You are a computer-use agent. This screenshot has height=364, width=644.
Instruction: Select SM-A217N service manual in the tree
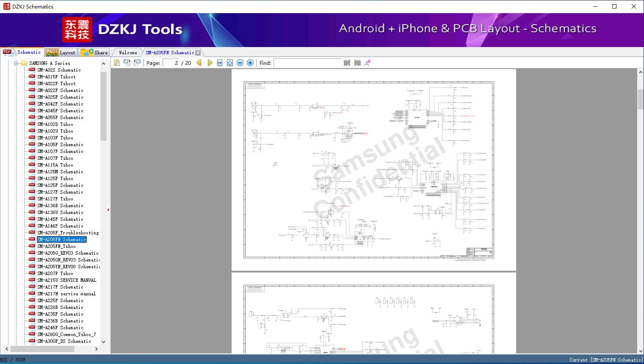[66, 294]
